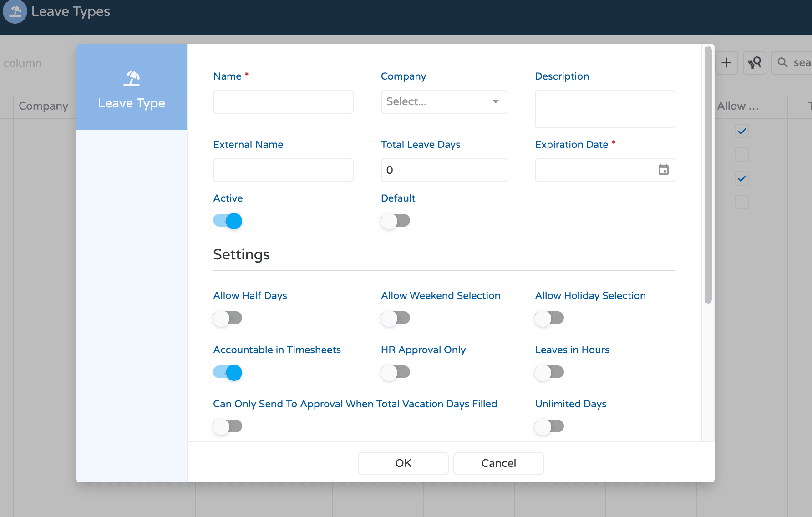This screenshot has height=517, width=812.
Task: Click the plus icon to add record
Action: click(726, 63)
